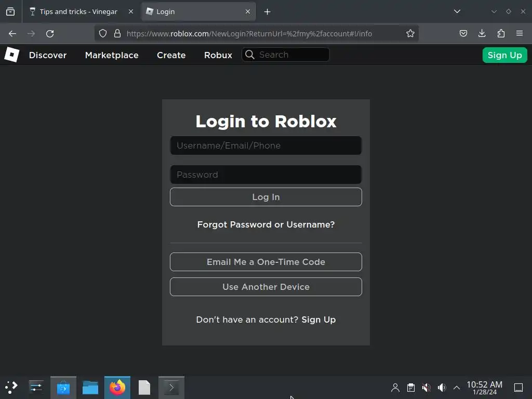Open Firefox View recent browsing icon
The image size is (532, 399).
point(10,11)
